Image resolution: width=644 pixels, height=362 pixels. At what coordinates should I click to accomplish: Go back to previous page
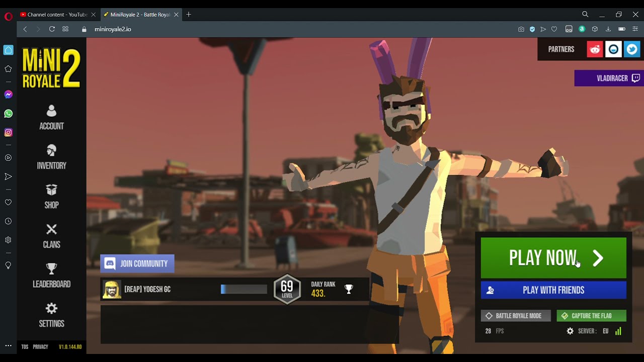(x=25, y=29)
